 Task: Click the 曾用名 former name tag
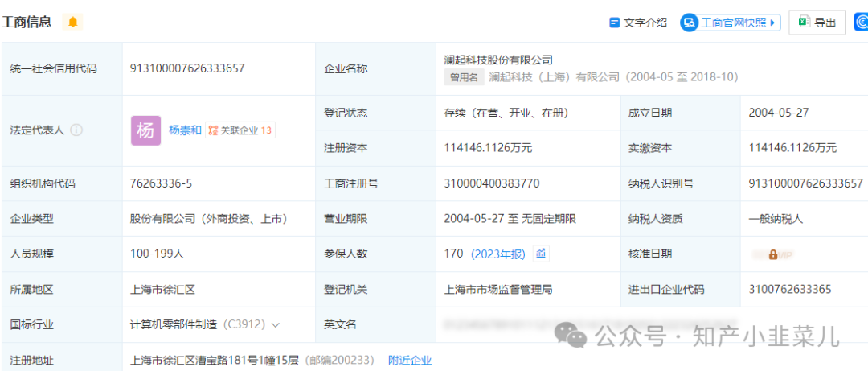point(464,77)
